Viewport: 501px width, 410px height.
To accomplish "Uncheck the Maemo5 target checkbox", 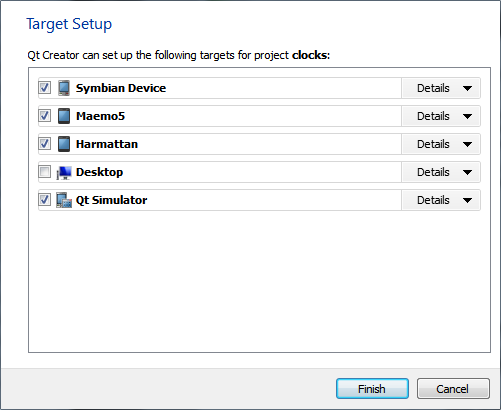I will pos(45,116).
